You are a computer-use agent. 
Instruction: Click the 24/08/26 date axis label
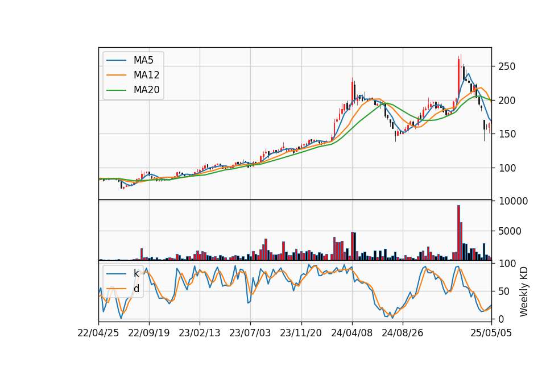pos(403,333)
